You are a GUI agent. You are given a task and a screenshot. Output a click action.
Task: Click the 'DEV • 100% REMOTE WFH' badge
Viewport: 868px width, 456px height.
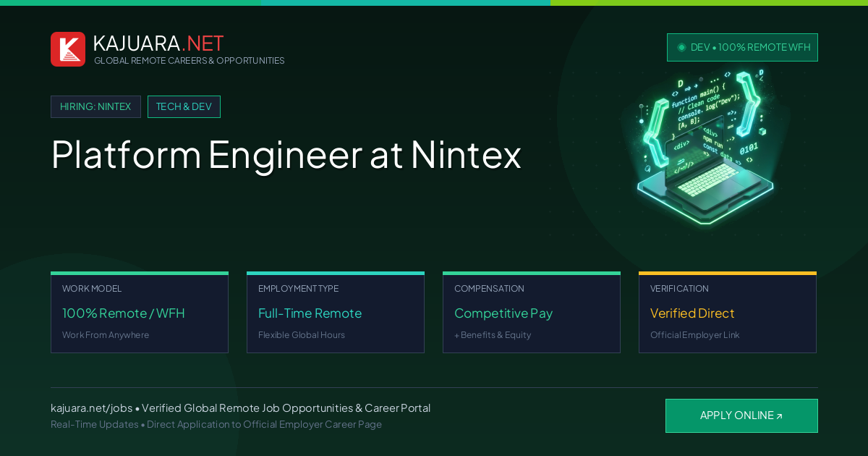(x=742, y=47)
